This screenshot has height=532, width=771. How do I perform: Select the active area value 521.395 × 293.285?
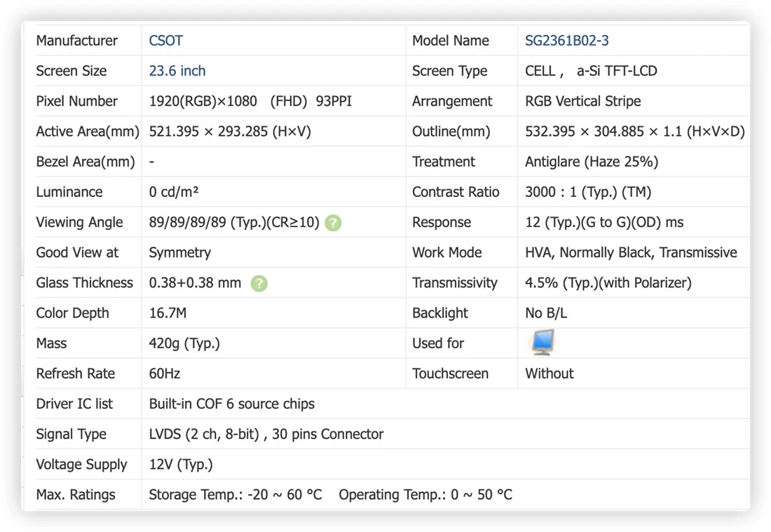(x=230, y=132)
